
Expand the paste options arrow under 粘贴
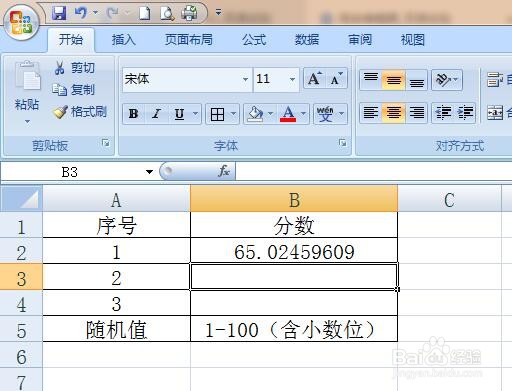click(27, 122)
